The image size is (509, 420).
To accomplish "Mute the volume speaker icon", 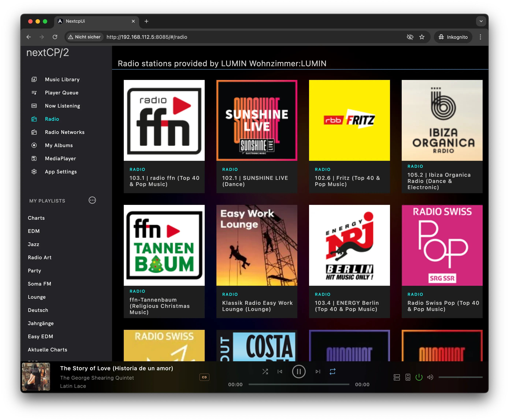I will click(430, 377).
